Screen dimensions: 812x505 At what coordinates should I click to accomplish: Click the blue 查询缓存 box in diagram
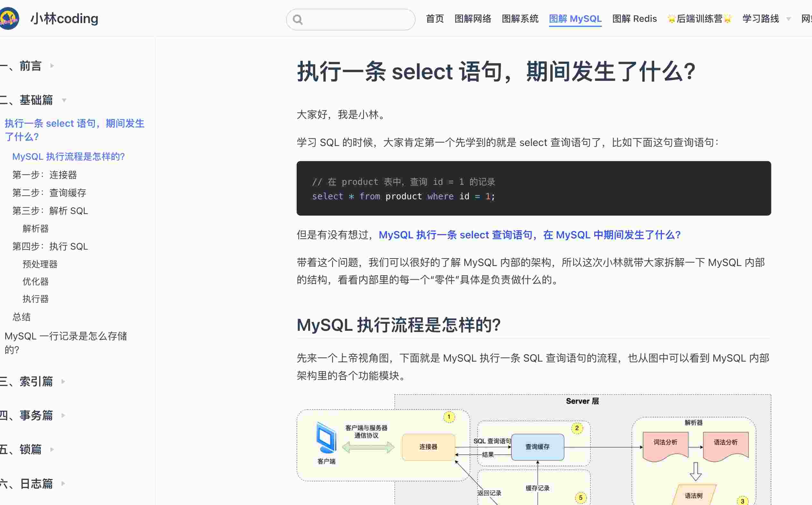537,447
